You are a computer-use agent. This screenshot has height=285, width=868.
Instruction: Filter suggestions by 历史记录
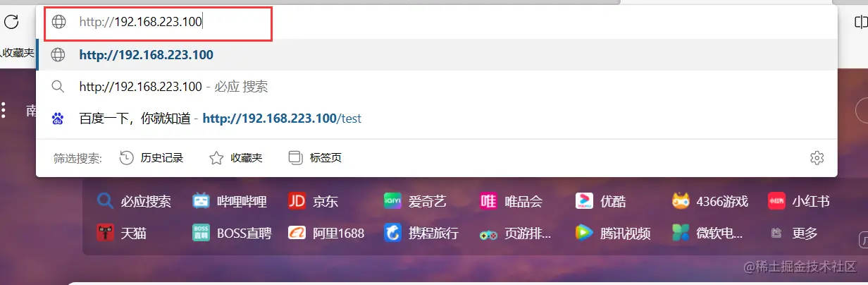[x=151, y=158]
